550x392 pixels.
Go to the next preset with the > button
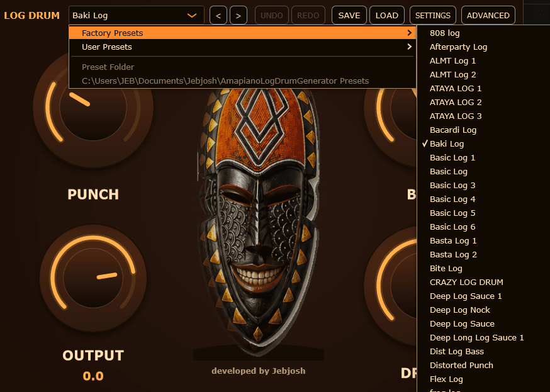[238, 16]
